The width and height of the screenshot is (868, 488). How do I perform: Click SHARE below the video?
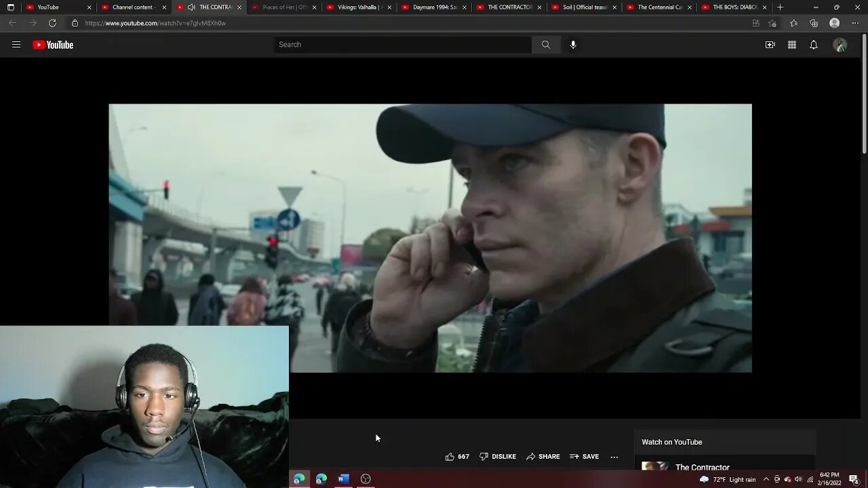click(543, 457)
